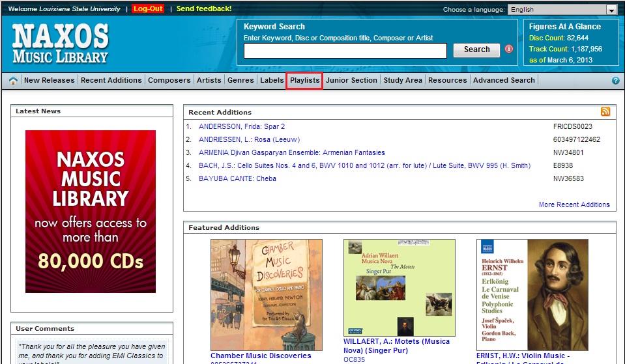The width and height of the screenshot is (625, 364).
Task: Open the Genres menu
Action: 240,80
